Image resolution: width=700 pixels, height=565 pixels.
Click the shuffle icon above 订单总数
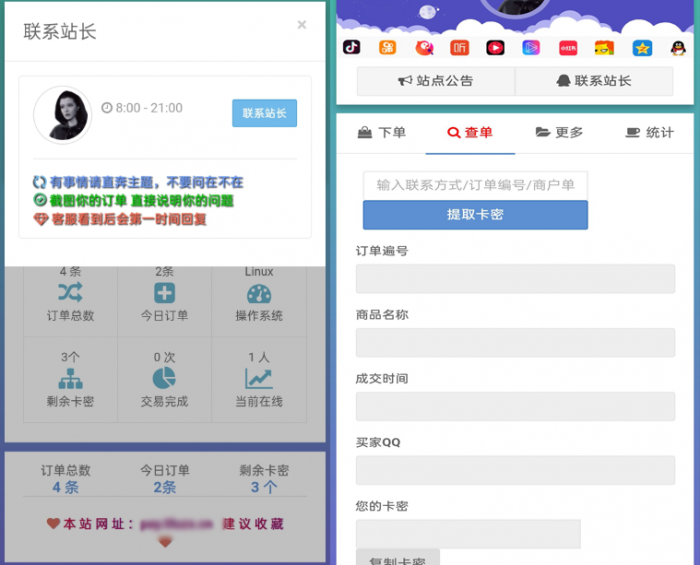pyautogui.click(x=70, y=293)
